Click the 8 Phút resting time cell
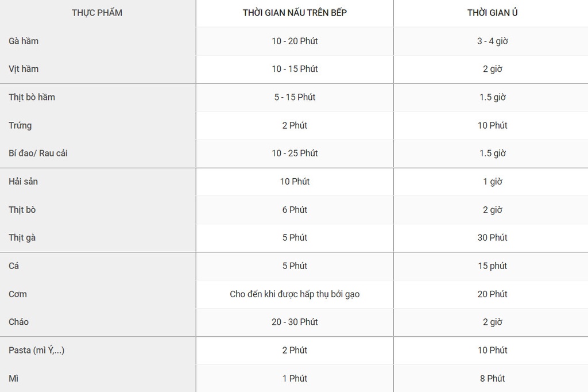Viewport: 588px width, 392px height. [x=492, y=378]
